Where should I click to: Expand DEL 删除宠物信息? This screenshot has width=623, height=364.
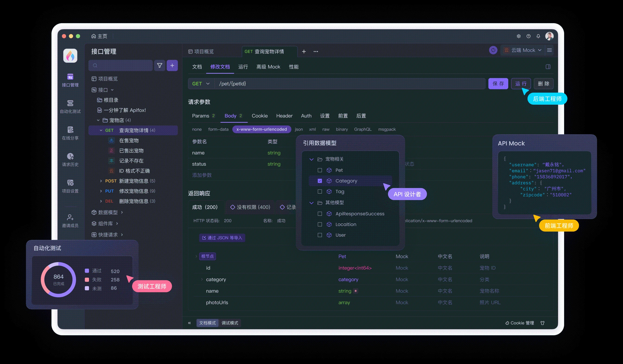(101, 201)
